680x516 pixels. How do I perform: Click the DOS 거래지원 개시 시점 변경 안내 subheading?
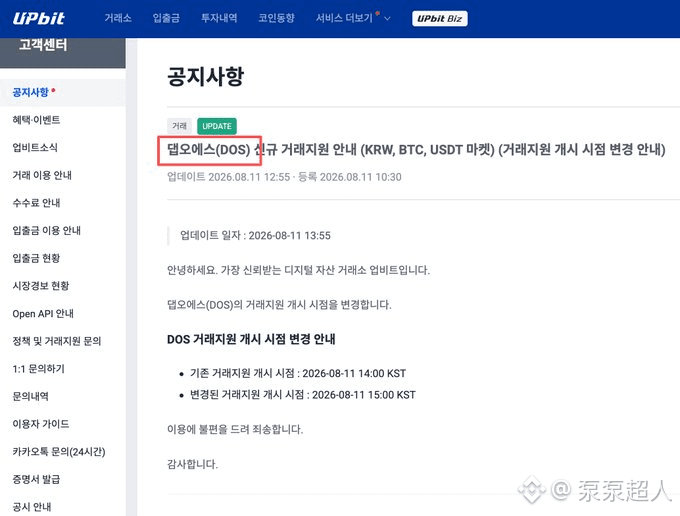(x=251, y=339)
